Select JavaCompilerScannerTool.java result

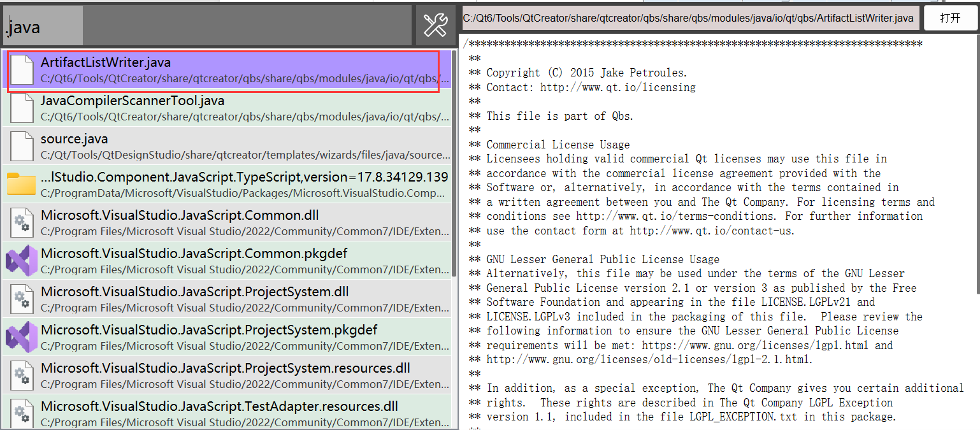click(226, 108)
